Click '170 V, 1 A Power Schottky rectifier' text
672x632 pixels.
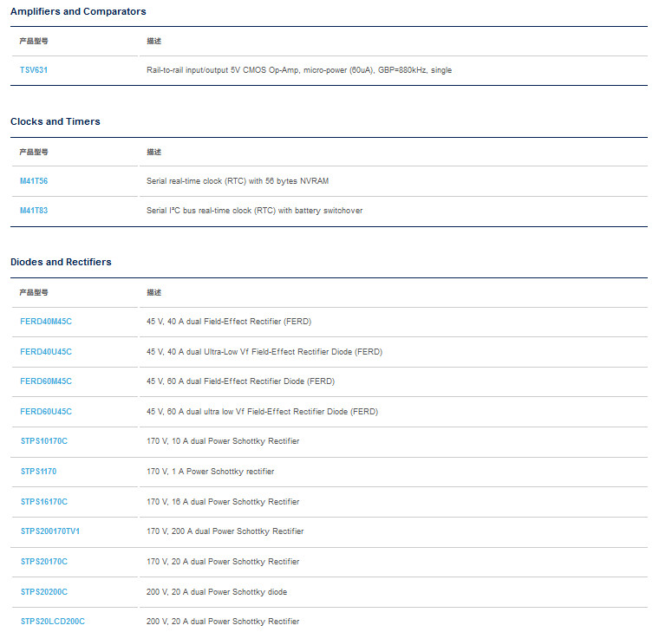click(x=211, y=472)
